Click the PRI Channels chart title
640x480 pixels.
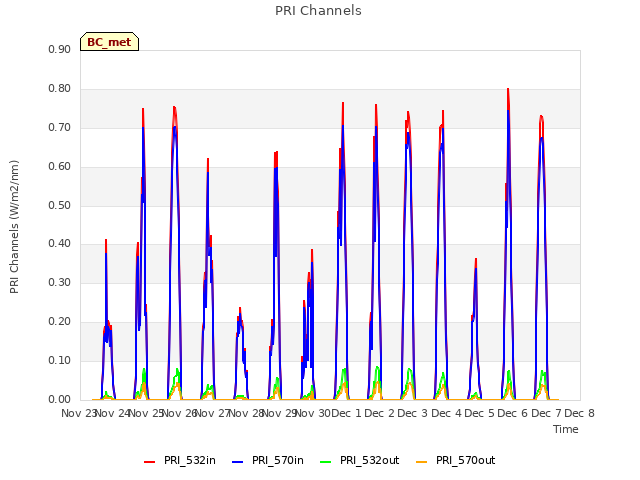318,11
